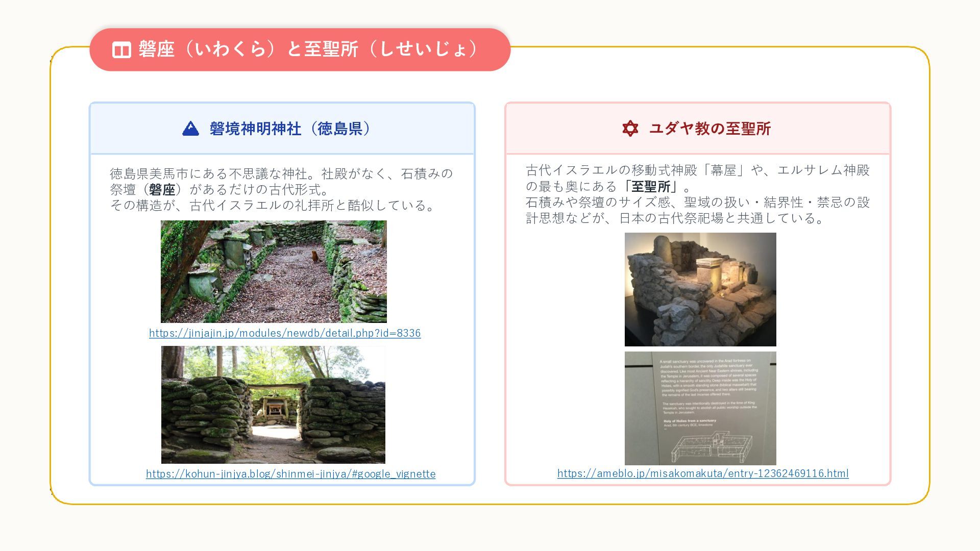The width and height of the screenshot is (980, 551).
Task: Click the line starting 石積みや祭壇のサイズ感
Action: pos(697,203)
